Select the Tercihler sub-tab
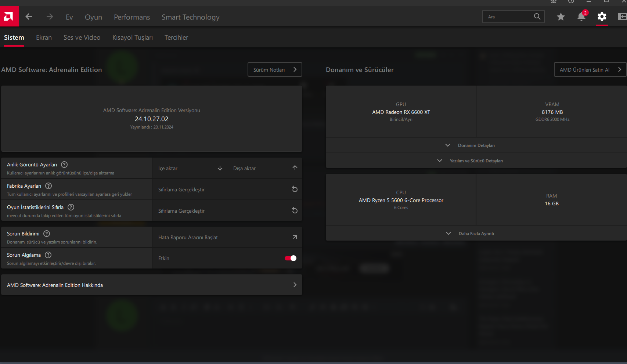 pyautogui.click(x=176, y=37)
